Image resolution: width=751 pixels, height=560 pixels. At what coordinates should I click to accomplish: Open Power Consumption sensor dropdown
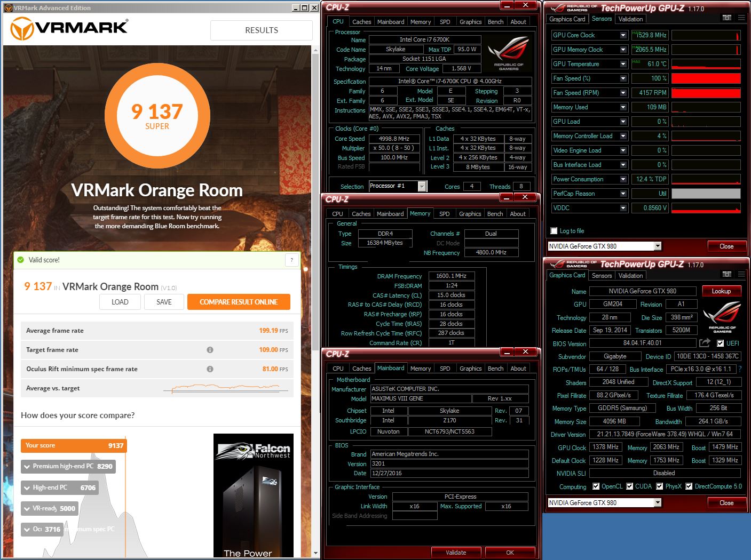[623, 179]
